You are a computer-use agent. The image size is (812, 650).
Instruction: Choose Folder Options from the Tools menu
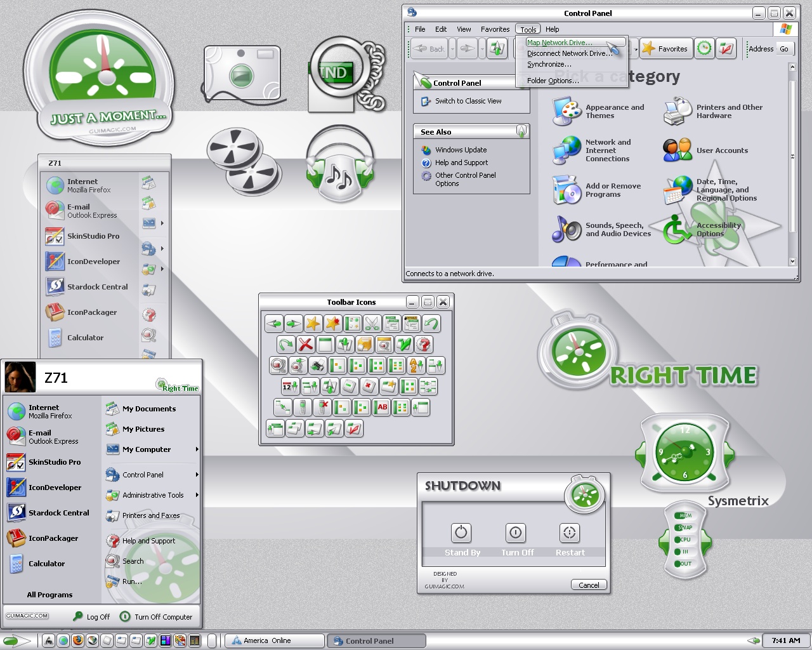tap(571, 81)
